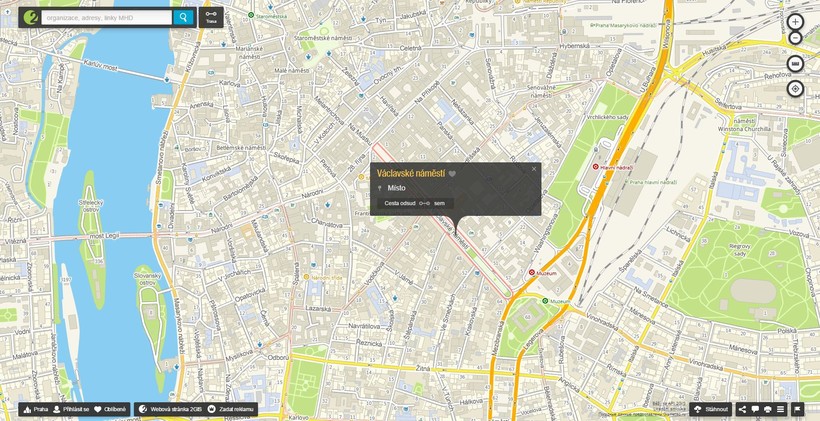The width and height of the screenshot is (820, 421).
Task: Zoom out with the minus button
Action: tap(795, 39)
